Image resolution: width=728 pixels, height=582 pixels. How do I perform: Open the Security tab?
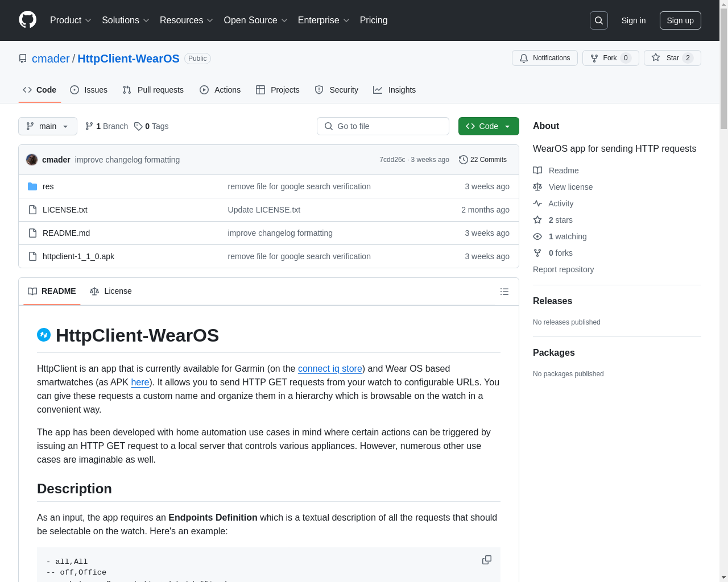coord(337,90)
